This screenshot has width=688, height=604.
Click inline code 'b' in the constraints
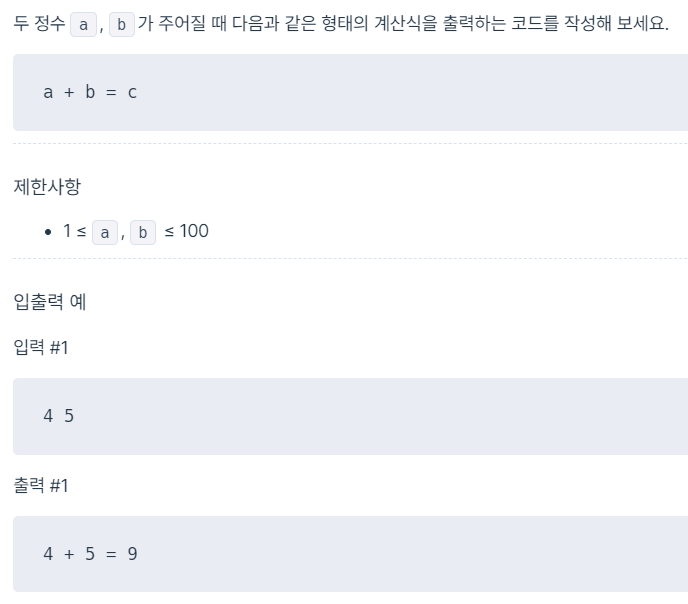tap(143, 232)
